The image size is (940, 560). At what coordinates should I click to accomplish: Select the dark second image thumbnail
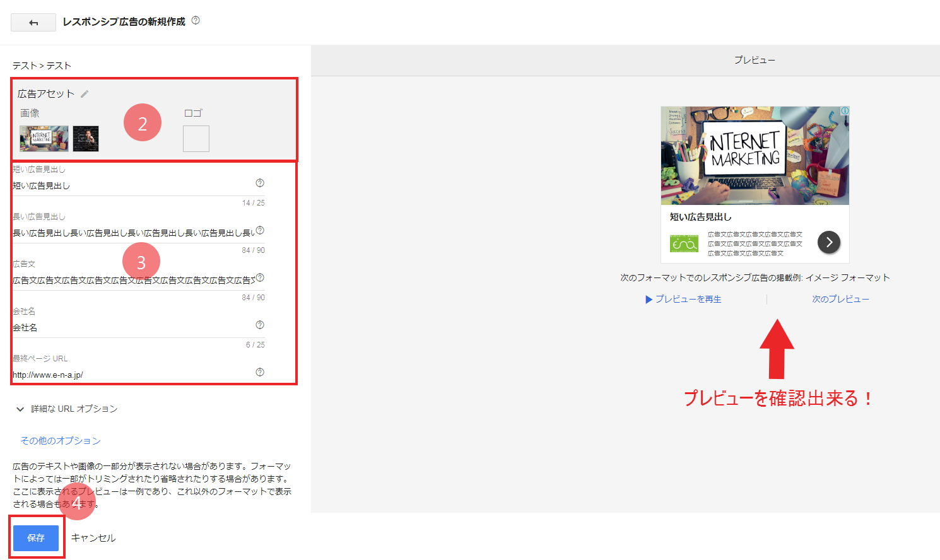tap(86, 139)
